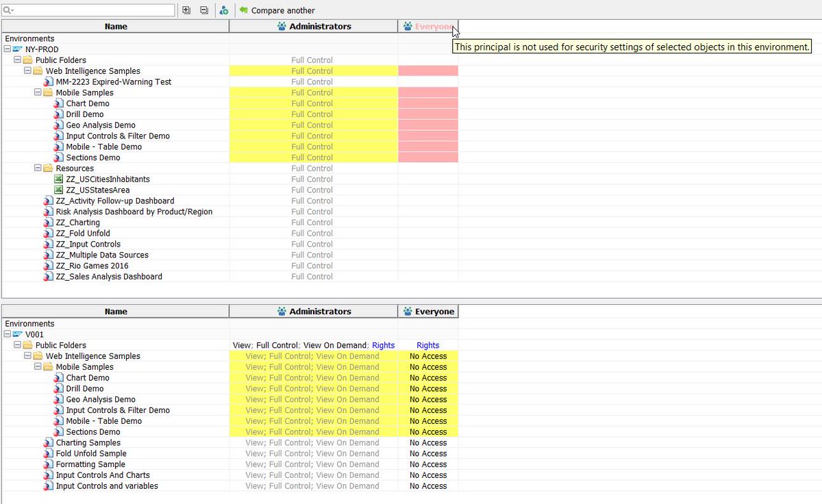This screenshot has height=504, width=822.
Task: Collapse Mobile Samples under NY-PROD
Action: (38, 92)
